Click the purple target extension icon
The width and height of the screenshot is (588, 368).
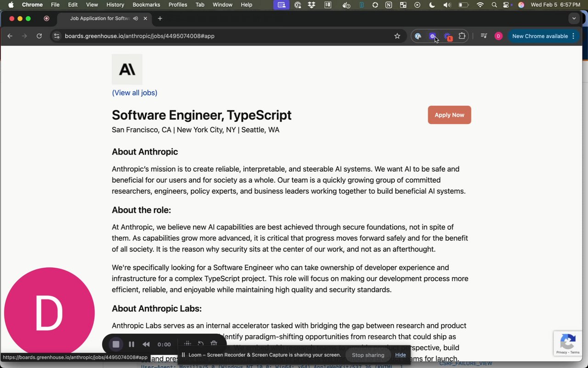click(432, 36)
